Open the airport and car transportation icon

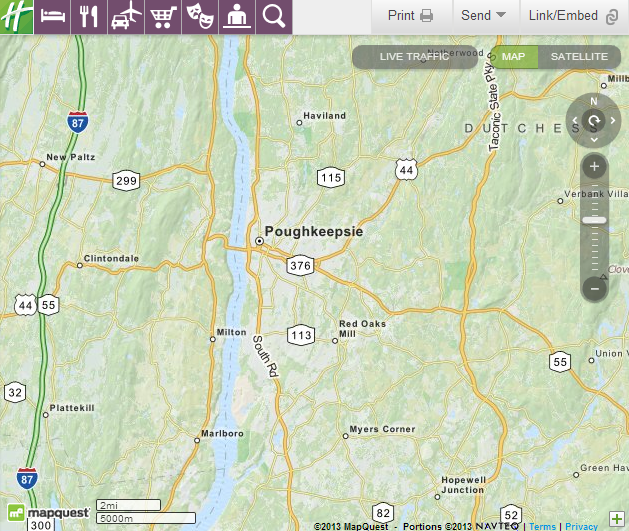tap(126, 17)
